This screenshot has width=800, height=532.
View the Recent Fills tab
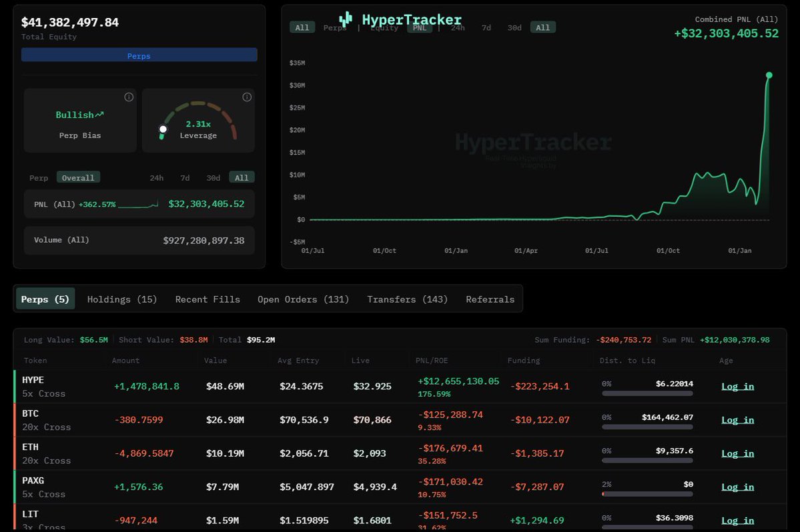(208, 299)
